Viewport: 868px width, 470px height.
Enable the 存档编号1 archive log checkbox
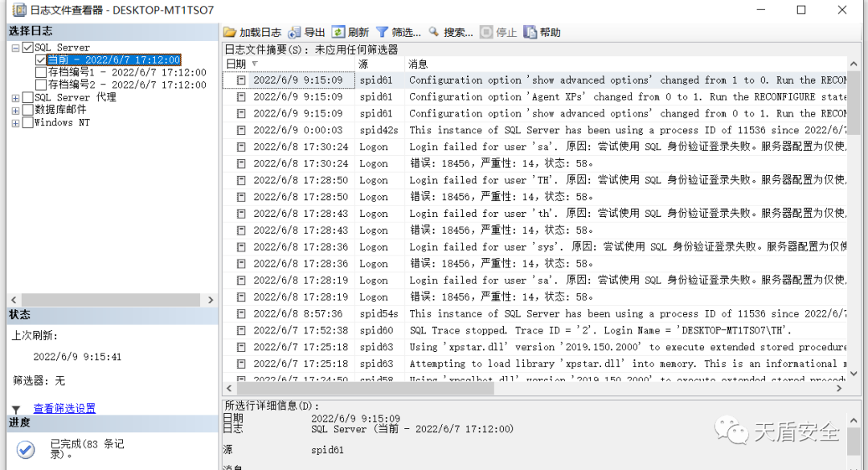[x=41, y=72]
